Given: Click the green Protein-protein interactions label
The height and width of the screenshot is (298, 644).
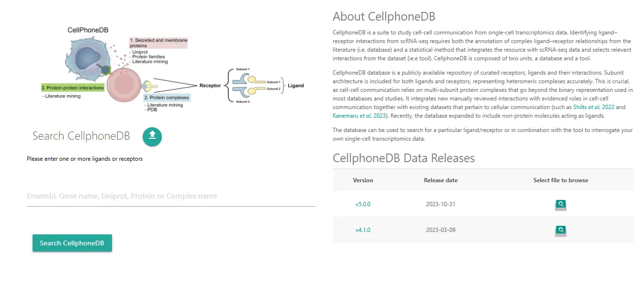Looking at the screenshot, I should pos(73,88).
